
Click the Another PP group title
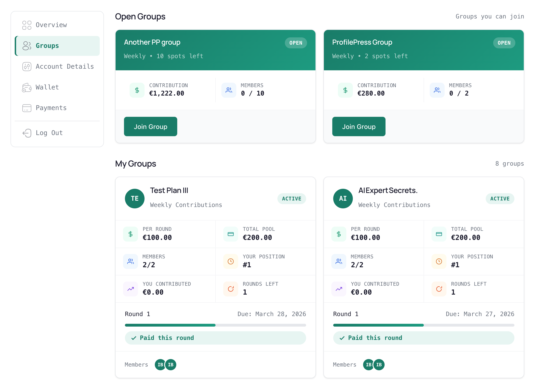pos(152,42)
